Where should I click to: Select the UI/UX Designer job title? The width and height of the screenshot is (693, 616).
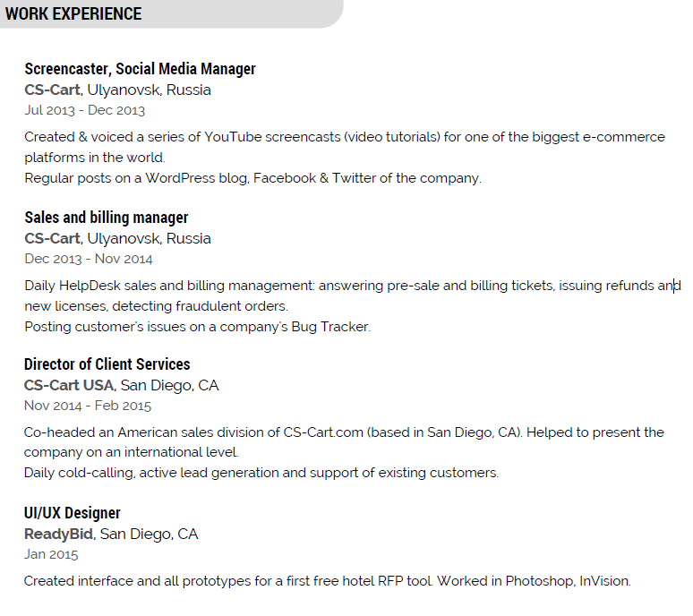point(72,513)
